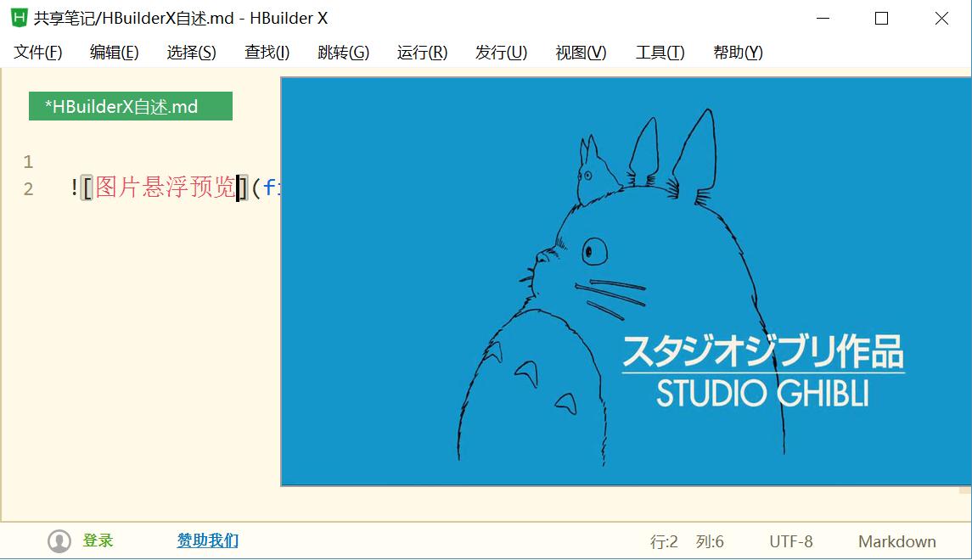
Task: Open the 运行(R) menu
Action: tap(422, 53)
